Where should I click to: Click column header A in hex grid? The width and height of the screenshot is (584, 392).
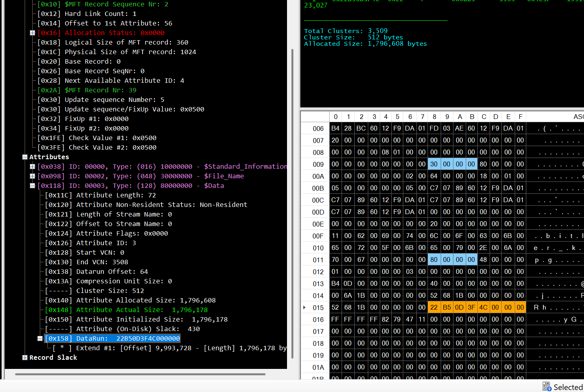(x=460, y=117)
